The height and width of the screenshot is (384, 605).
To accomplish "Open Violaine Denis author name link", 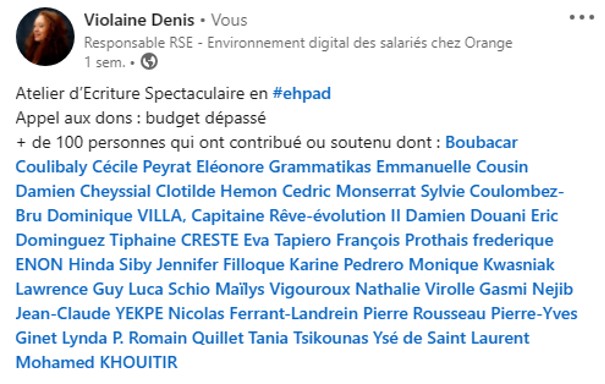I will pos(139,20).
